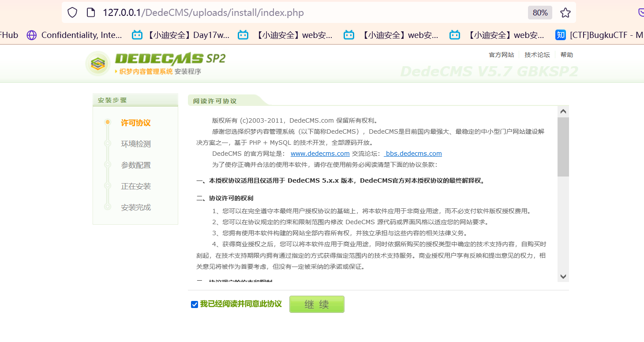The height and width of the screenshot is (342, 644).
Task: Click the 80% zoom level badge
Action: pos(540,13)
